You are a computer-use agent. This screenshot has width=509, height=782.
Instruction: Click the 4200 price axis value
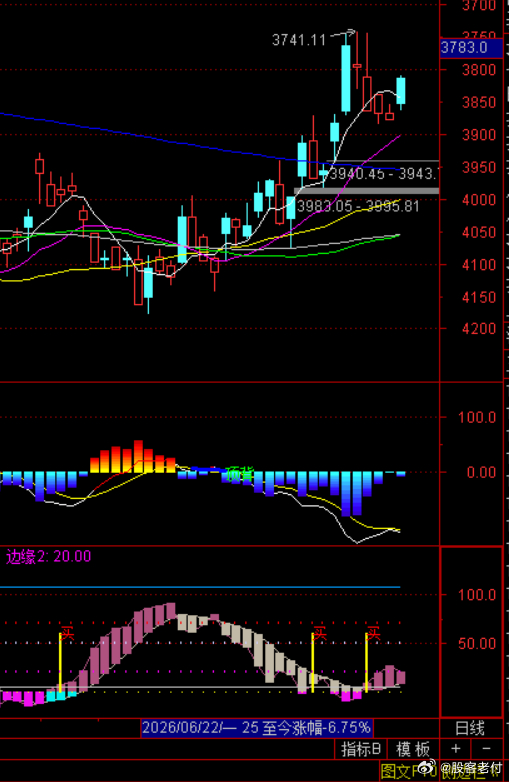point(479,329)
